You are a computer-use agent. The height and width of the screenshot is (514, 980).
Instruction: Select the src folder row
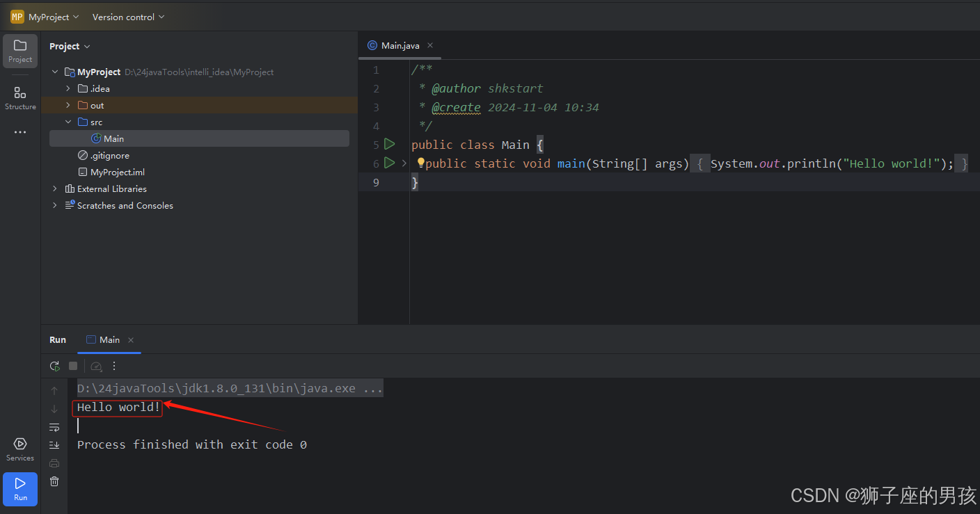pyautogui.click(x=199, y=122)
